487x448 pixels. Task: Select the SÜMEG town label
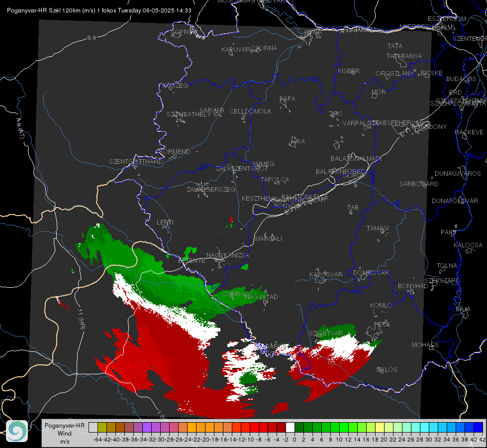[263, 164]
